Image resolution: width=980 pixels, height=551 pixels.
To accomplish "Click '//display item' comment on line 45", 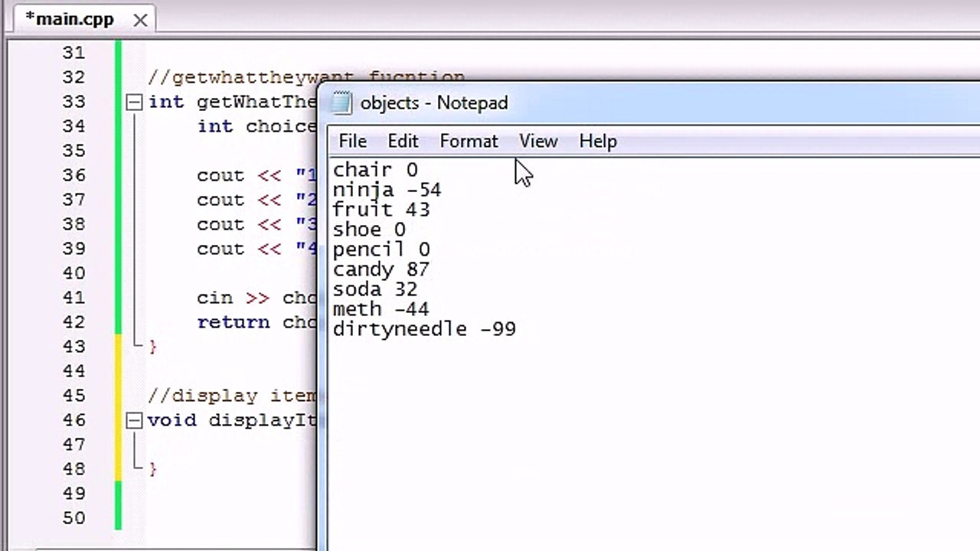I will 232,396.
